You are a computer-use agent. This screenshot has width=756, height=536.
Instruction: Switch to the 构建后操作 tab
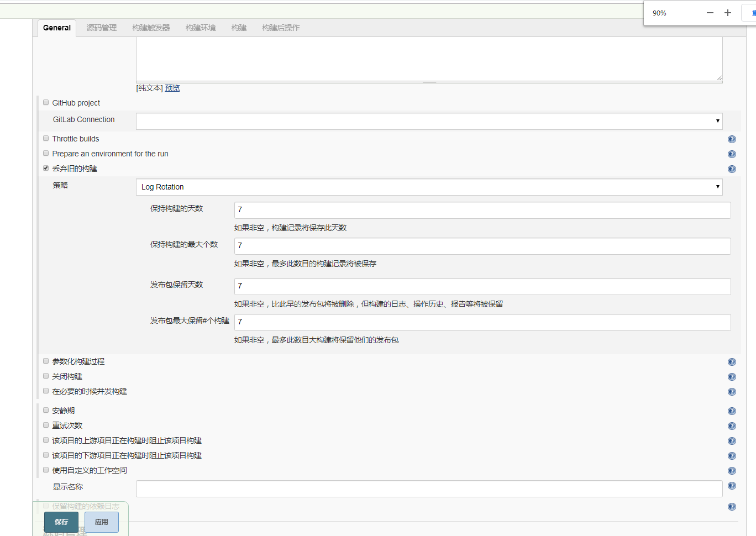[x=281, y=28]
